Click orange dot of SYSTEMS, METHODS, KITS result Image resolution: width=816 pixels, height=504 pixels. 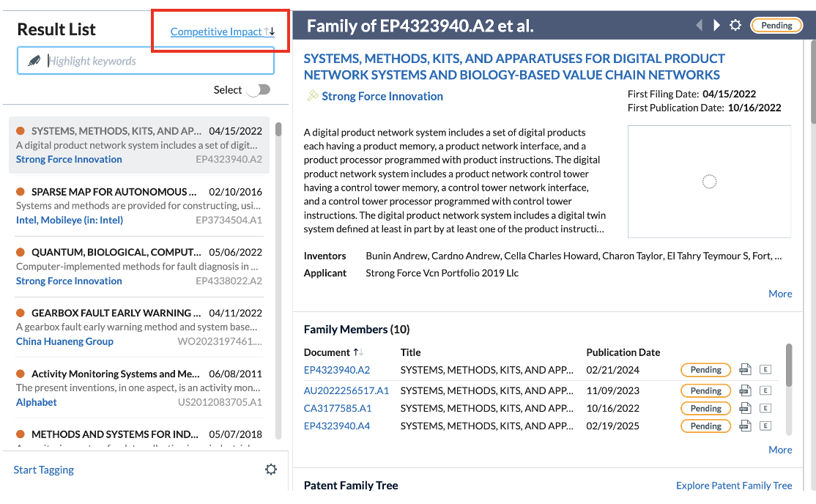(x=21, y=130)
